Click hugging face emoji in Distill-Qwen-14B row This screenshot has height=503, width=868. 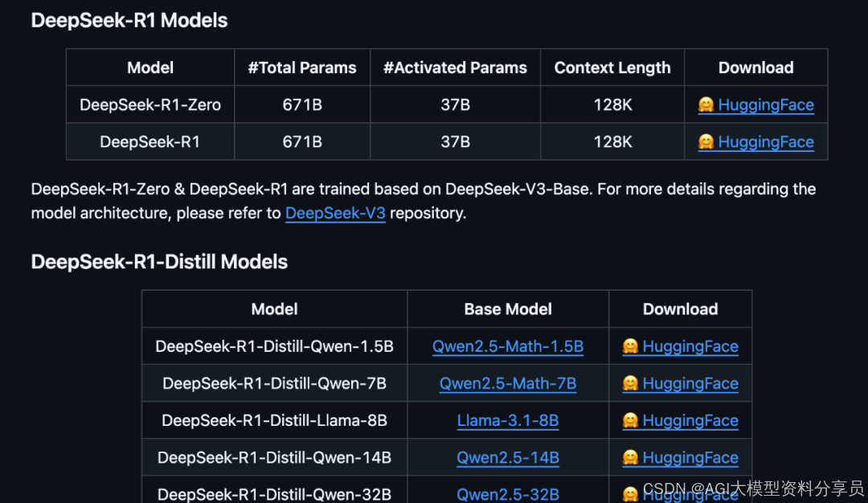pyautogui.click(x=630, y=458)
